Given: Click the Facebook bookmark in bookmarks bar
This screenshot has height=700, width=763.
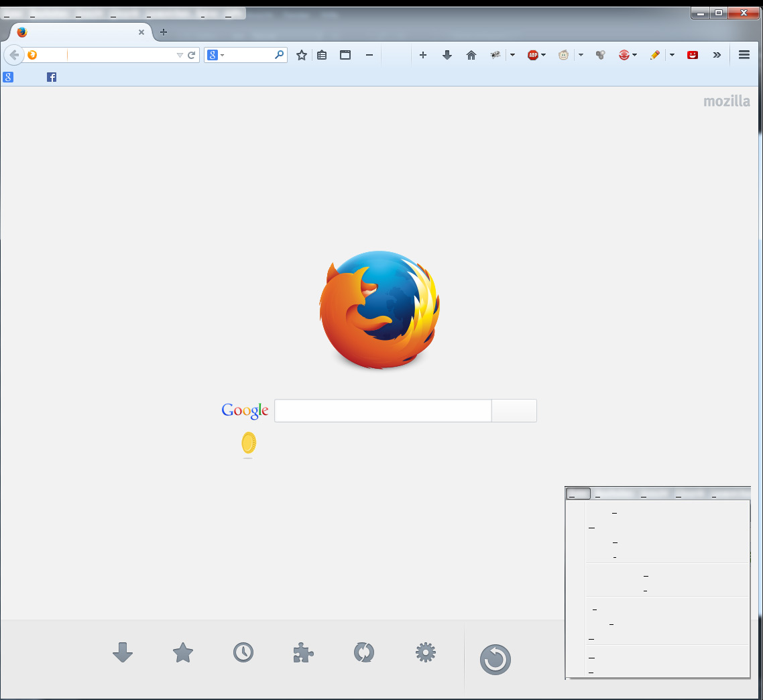Looking at the screenshot, I should click(x=52, y=77).
